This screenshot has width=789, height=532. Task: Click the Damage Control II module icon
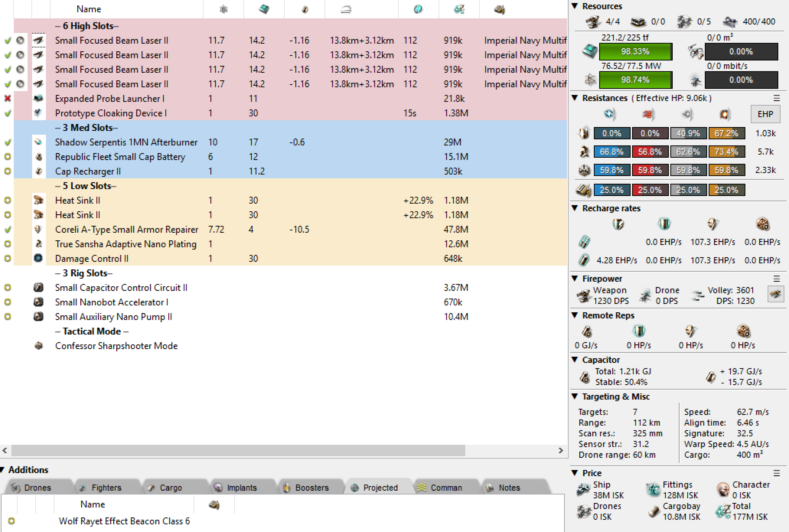39,258
